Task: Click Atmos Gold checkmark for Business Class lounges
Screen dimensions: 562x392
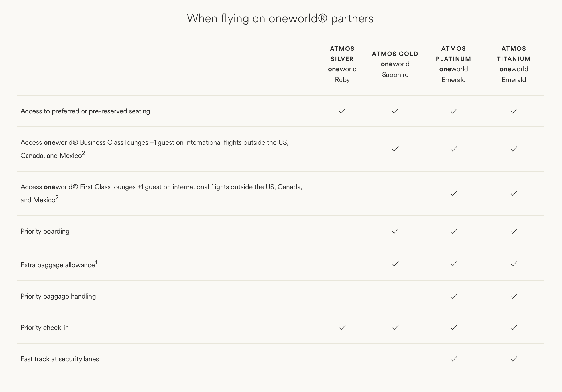Action: (x=395, y=149)
